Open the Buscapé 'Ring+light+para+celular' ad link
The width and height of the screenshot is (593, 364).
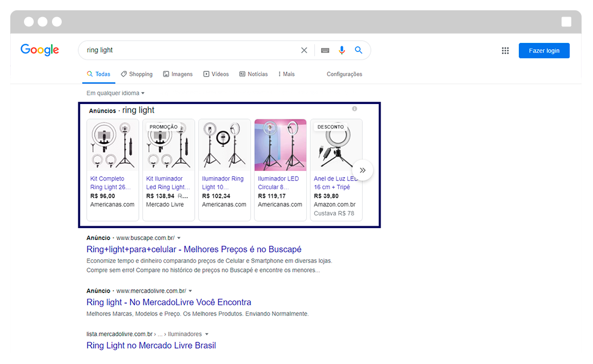pyautogui.click(x=194, y=249)
